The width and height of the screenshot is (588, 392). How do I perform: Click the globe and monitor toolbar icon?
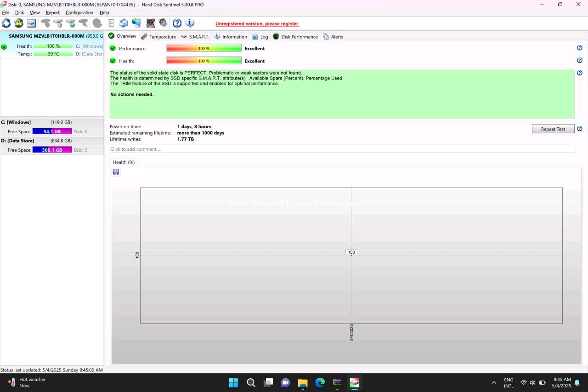click(136, 23)
